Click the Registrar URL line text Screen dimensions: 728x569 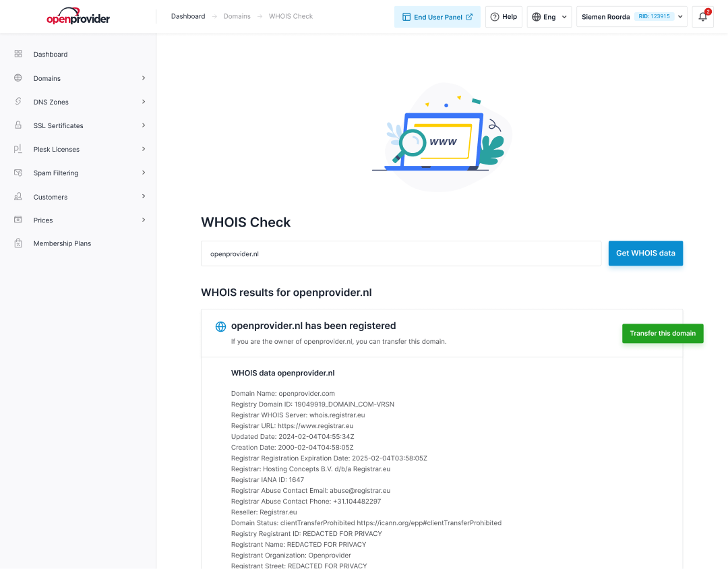[292, 425]
